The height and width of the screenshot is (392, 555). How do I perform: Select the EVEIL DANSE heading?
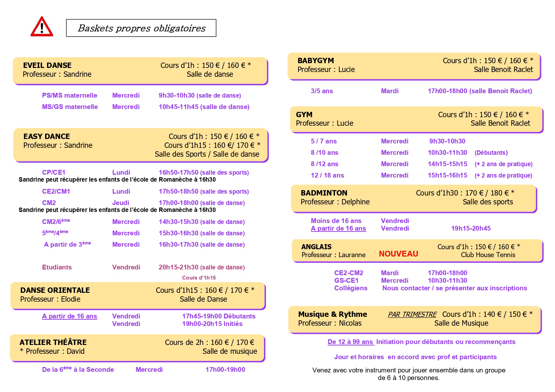coord(47,65)
